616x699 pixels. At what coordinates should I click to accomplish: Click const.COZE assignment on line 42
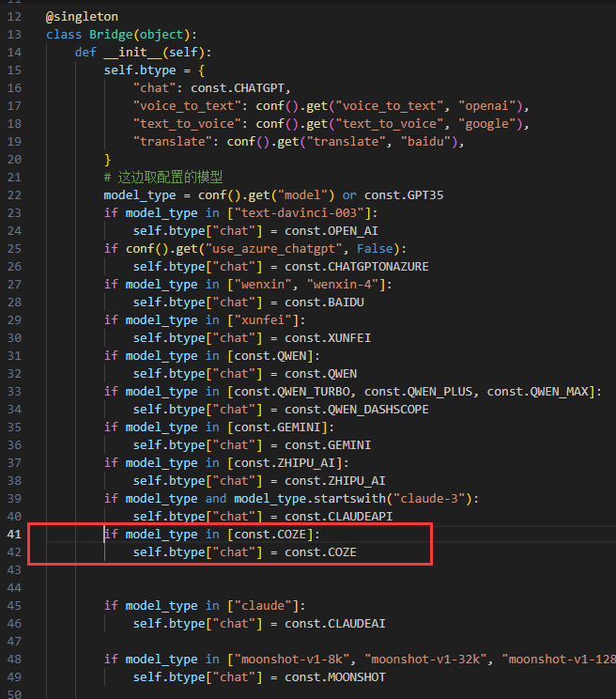(321, 551)
